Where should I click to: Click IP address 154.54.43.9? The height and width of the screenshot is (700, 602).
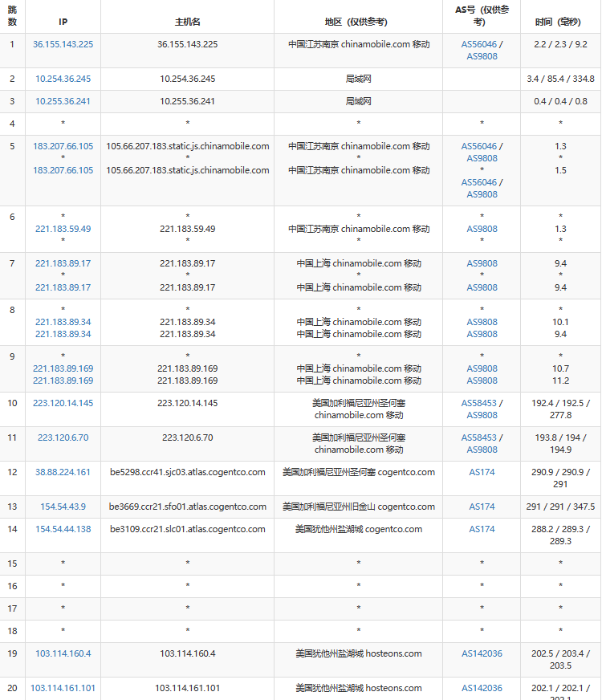coord(63,507)
